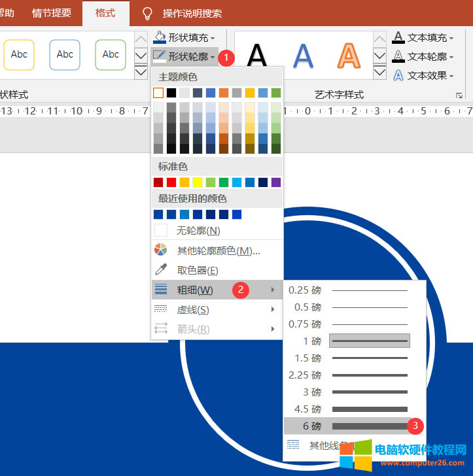
Task: Click the 文本填充 letter A icon
Action: pos(398,37)
